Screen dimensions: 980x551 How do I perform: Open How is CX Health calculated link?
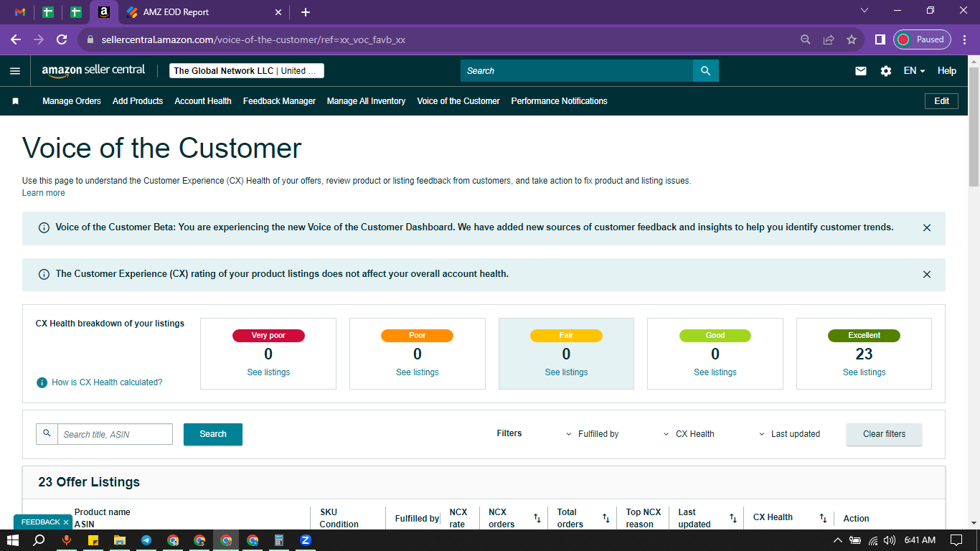tap(107, 382)
